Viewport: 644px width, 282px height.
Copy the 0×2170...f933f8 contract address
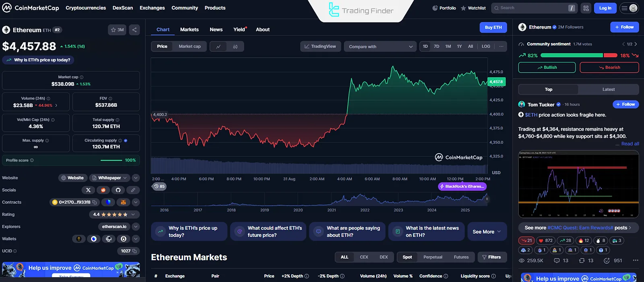pyautogui.click(x=95, y=202)
